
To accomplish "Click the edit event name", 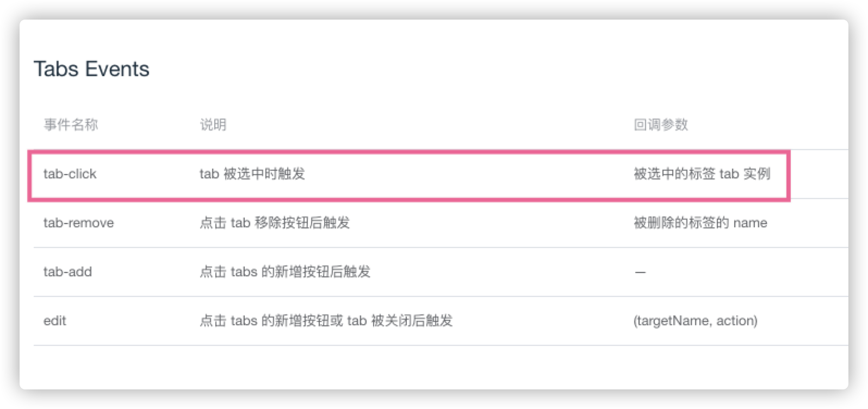I will pos(54,321).
